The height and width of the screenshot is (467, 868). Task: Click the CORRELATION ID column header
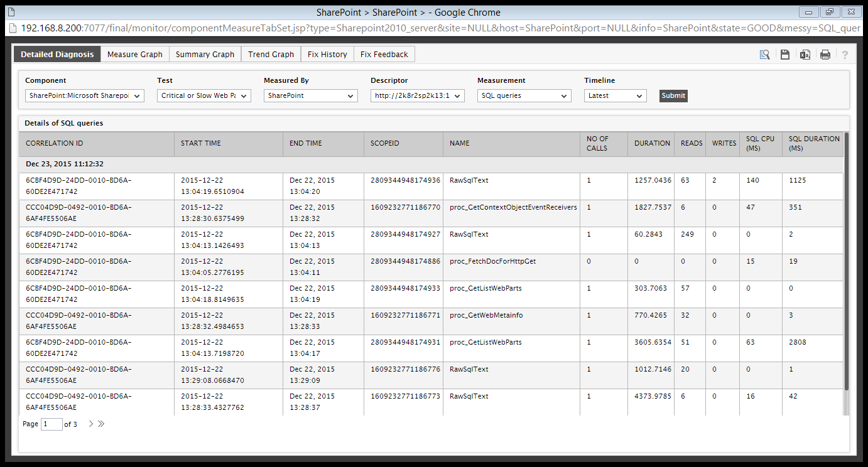pyautogui.click(x=96, y=144)
